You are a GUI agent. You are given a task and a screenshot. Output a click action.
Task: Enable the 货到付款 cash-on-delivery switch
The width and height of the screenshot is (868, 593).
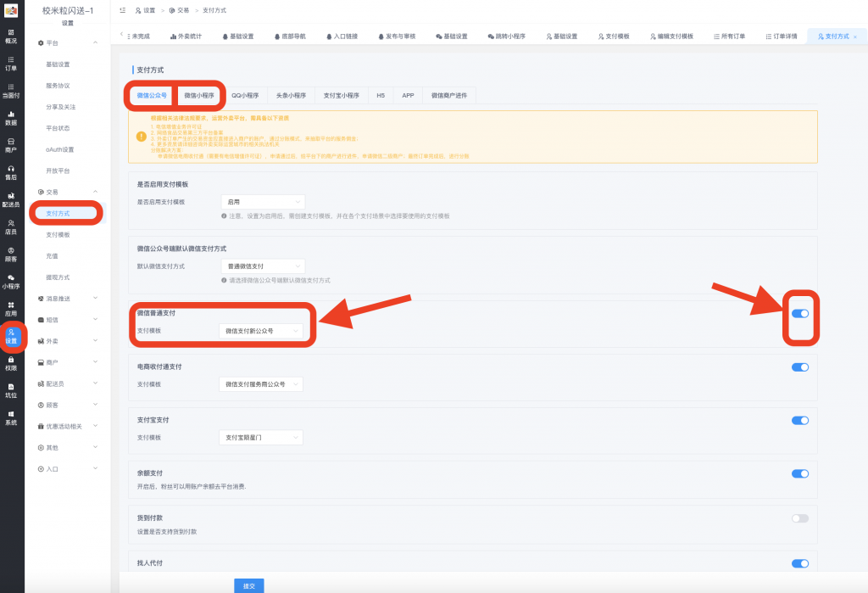point(799,517)
